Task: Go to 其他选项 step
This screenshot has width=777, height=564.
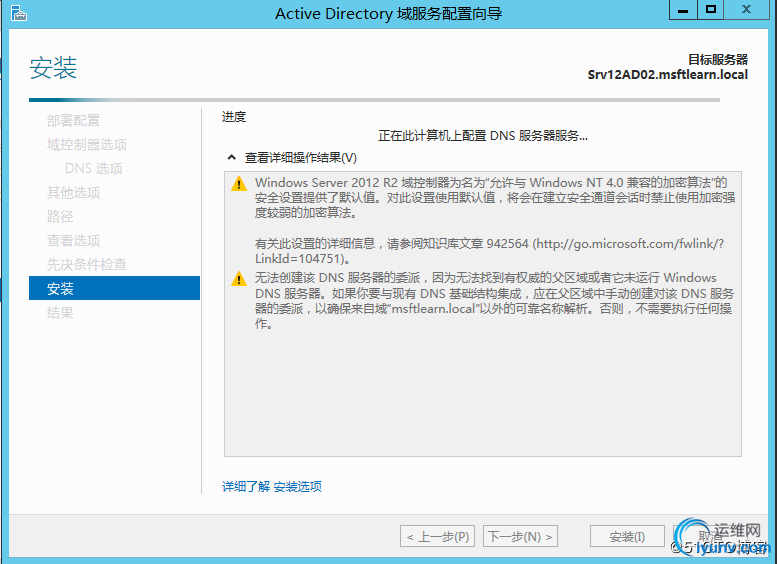Action: pos(73,192)
